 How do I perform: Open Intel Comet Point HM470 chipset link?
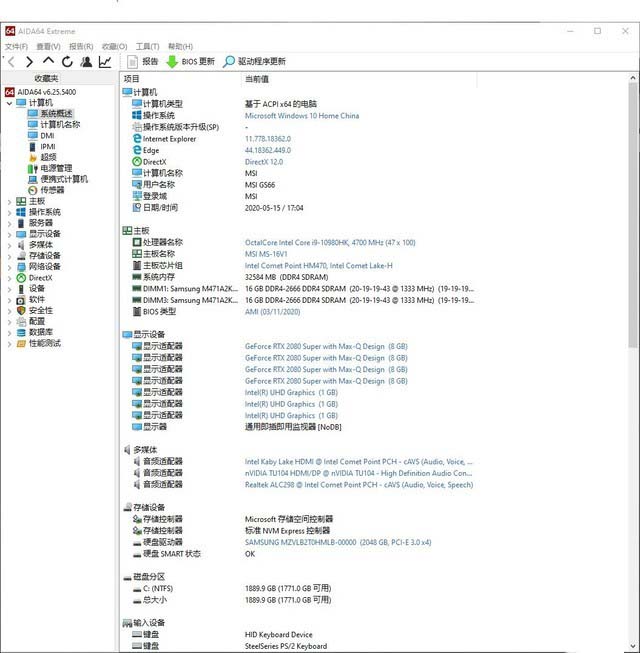pyautogui.click(x=318, y=266)
